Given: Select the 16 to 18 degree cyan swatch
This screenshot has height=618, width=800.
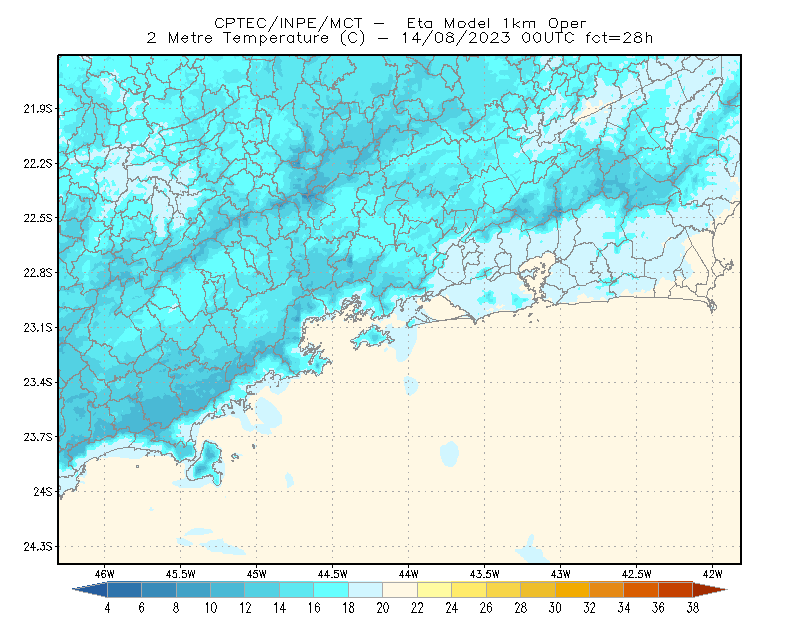Looking at the screenshot, I should 331,590.
